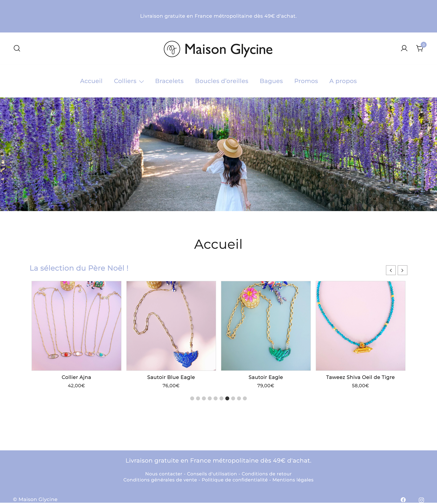Open the Instagram icon in footer
Image resolution: width=437 pixels, height=504 pixels.
(x=421, y=500)
